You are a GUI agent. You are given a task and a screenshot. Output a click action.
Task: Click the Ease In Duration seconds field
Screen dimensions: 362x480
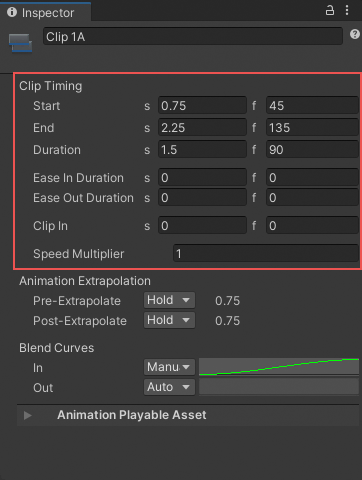click(202, 178)
